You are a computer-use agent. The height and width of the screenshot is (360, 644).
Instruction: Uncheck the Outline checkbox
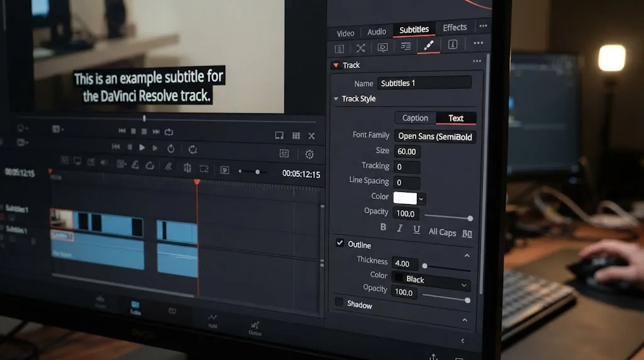(x=340, y=243)
